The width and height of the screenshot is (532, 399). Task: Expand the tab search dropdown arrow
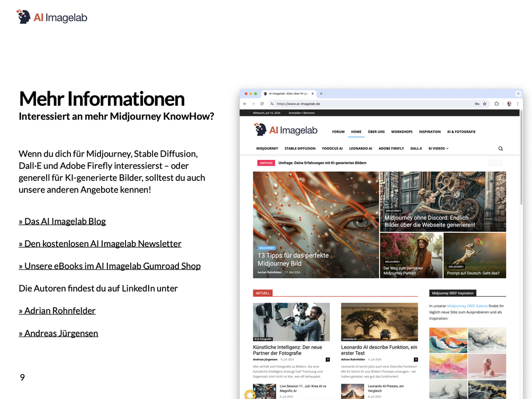518,94
